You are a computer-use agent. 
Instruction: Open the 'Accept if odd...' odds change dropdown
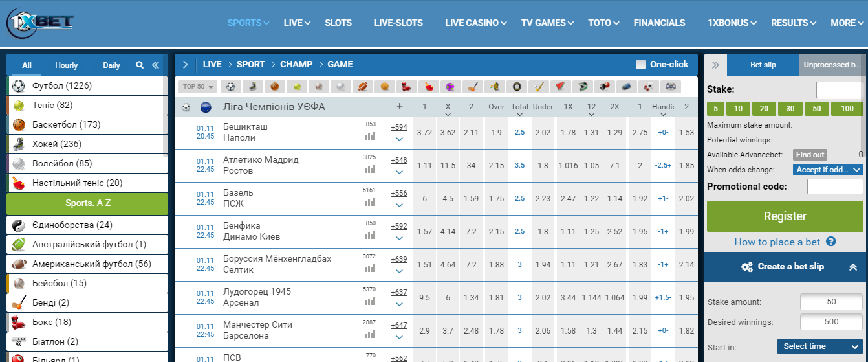click(828, 170)
